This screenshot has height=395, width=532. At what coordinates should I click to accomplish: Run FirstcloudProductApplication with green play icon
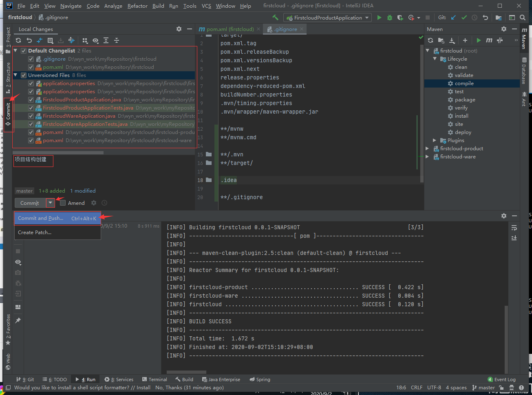[x=379, y=18]
